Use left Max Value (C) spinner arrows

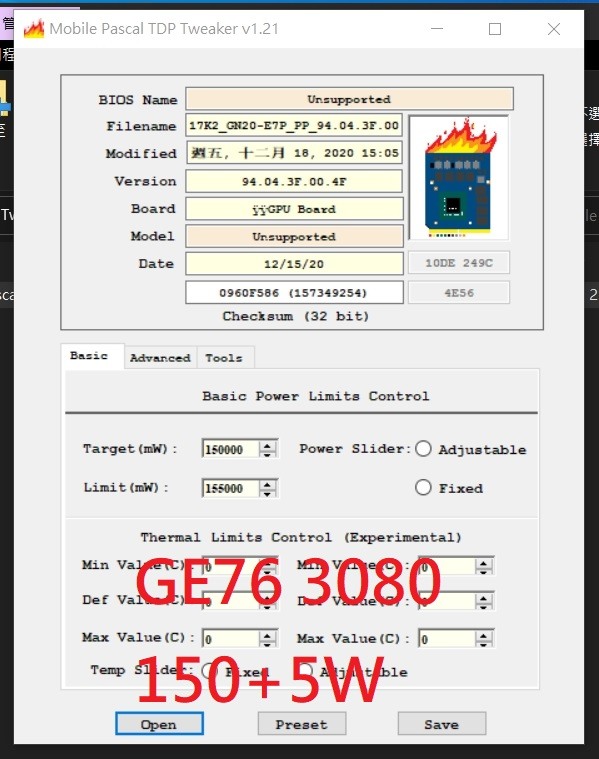tap(268, 639)
